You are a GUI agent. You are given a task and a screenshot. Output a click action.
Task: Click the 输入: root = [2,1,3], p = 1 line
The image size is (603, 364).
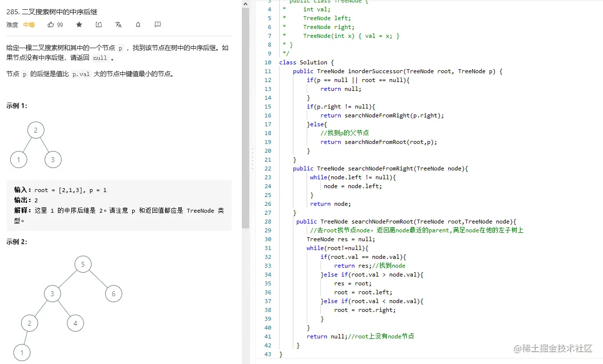(x=60, y=190)
